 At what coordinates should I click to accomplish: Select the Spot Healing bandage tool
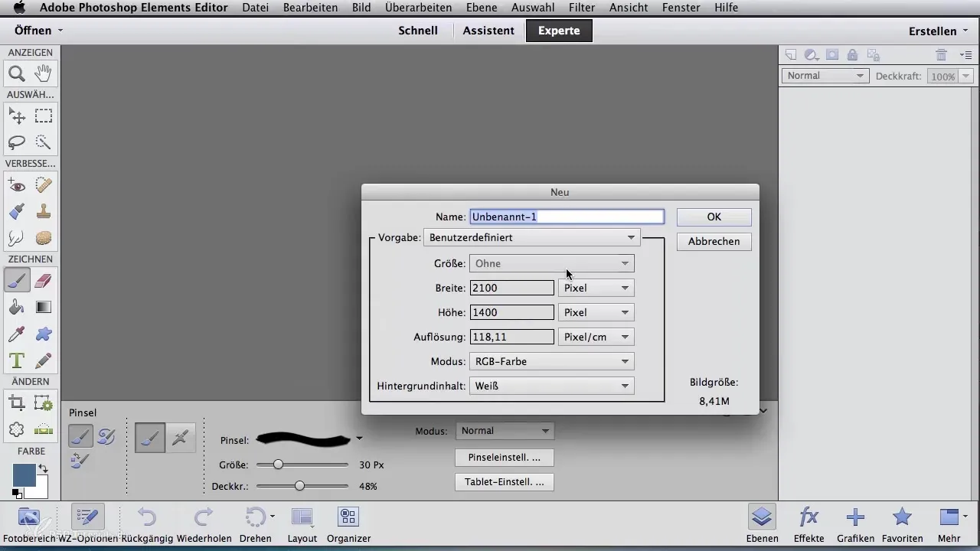44,185
